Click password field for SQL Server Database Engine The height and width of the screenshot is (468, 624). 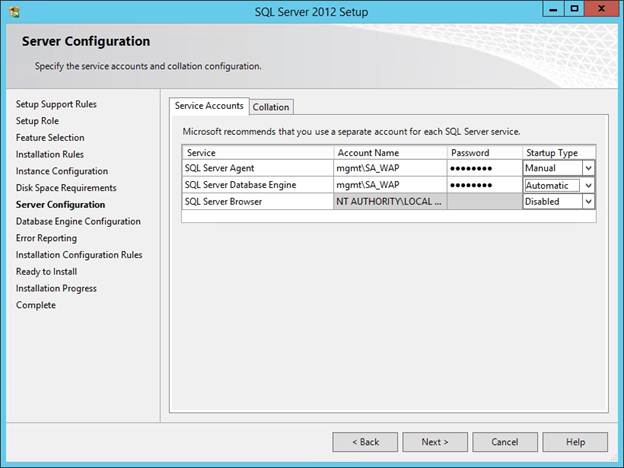pos(484,185)
